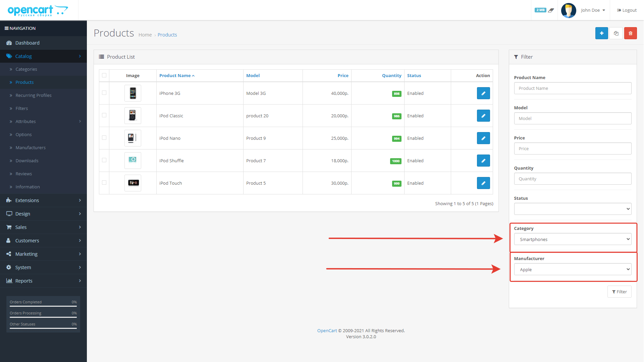Click the Product Name filter input field
Viewport: 644px width, 362px height.
[572, 88]
